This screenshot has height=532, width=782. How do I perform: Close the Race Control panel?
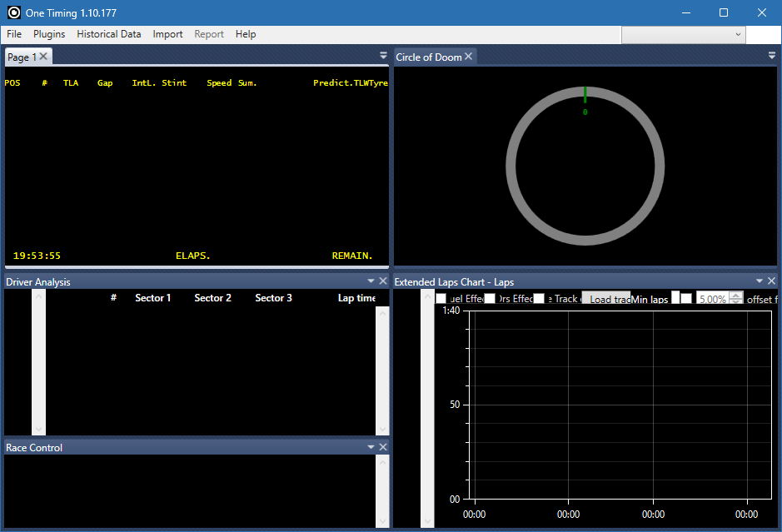(382, 446)
